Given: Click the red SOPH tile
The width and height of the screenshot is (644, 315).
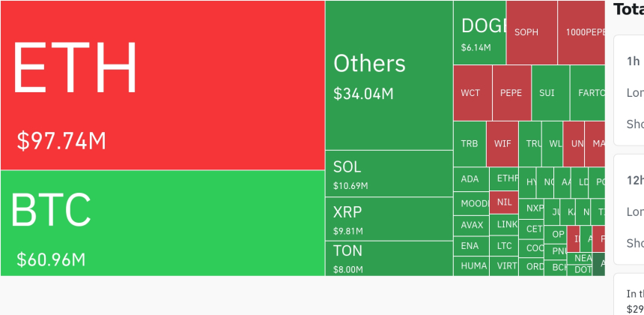Looking at the screenshot, I should (x=532, y=32).
